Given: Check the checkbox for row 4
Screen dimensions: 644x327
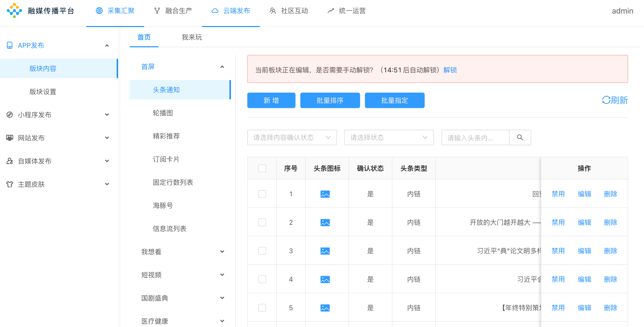Looking at the screenshot, I should (262, 279).
